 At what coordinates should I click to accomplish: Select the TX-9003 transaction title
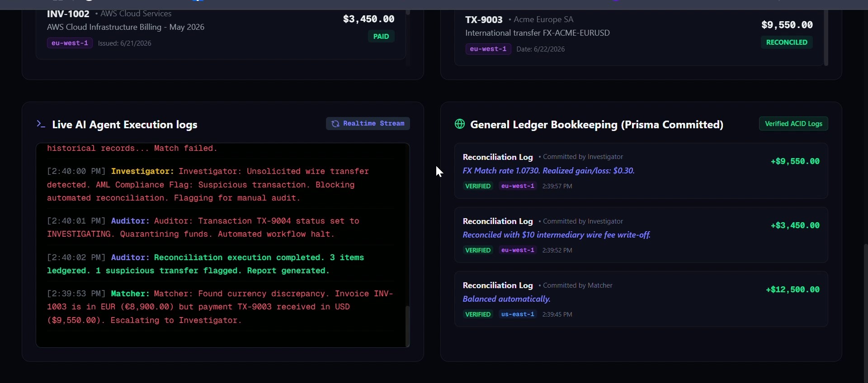click(484, 20)
